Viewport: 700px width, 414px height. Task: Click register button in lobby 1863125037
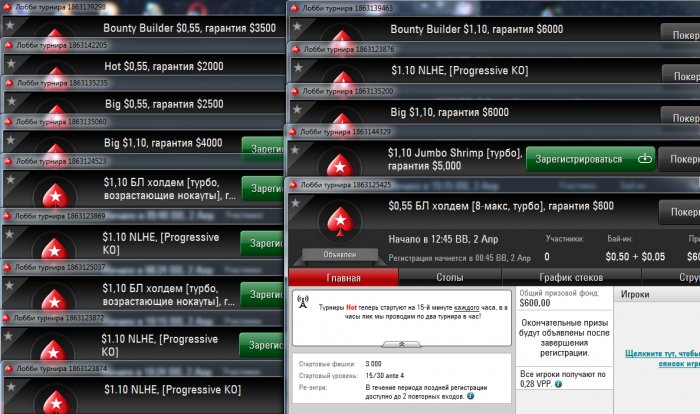(x=262, y=294)
